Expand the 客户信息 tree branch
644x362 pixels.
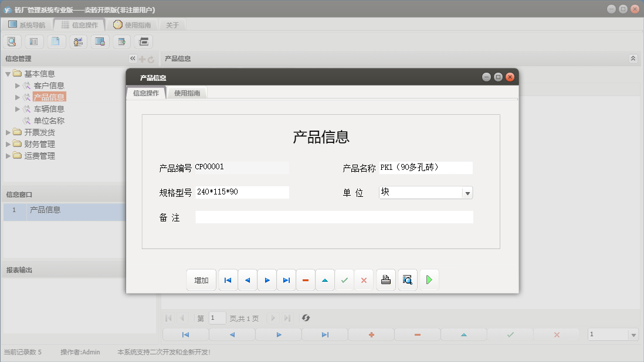(x=18, y=85)
